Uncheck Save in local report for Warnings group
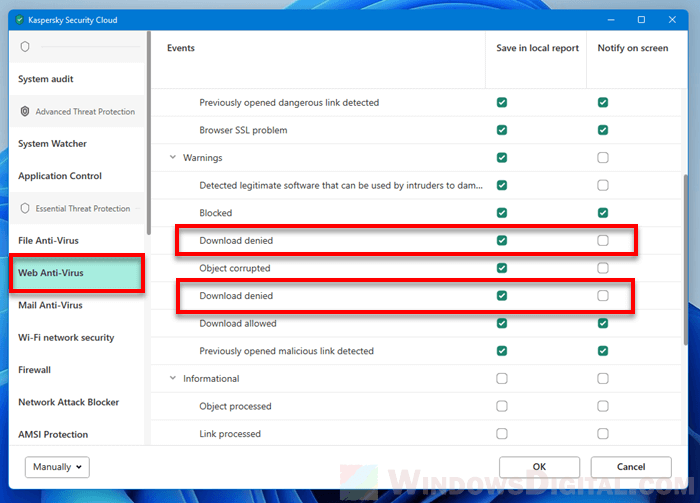This screenshot has height=503, width=700. (502, 158)
